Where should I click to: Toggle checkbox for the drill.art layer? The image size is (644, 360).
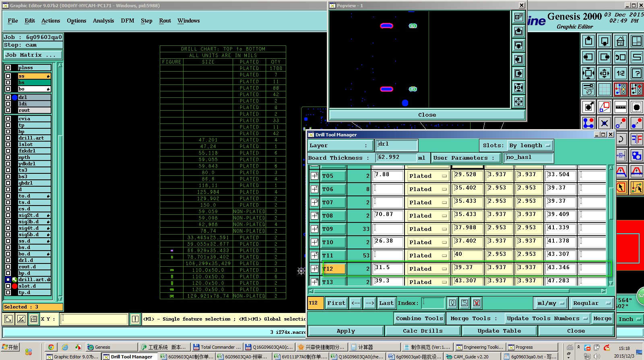coord(8,138)
